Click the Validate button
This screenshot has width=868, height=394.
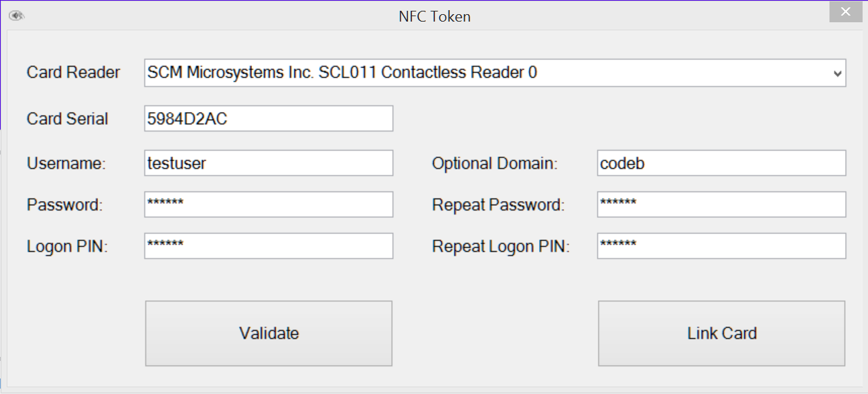268,333
